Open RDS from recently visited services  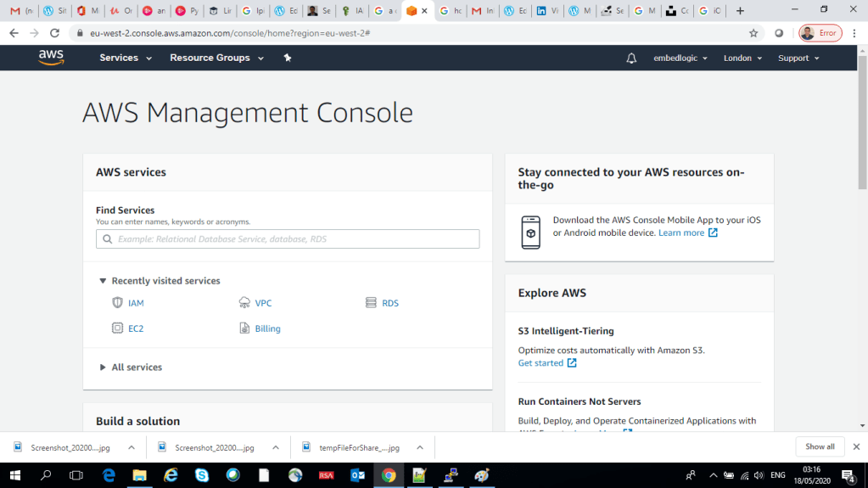coord(389,303)
